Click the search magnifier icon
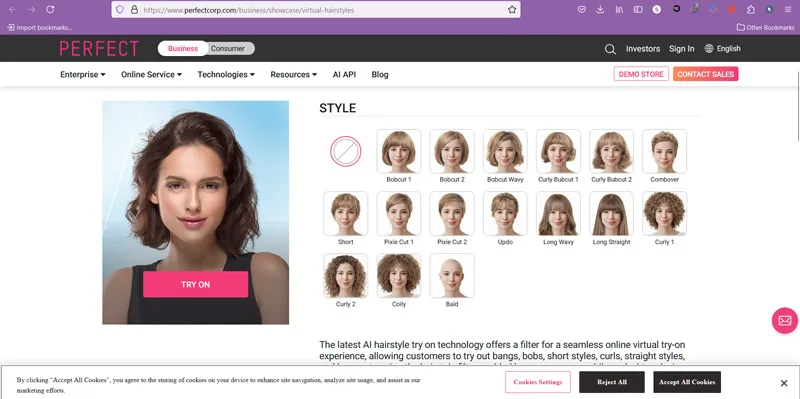 click(610, 49)
